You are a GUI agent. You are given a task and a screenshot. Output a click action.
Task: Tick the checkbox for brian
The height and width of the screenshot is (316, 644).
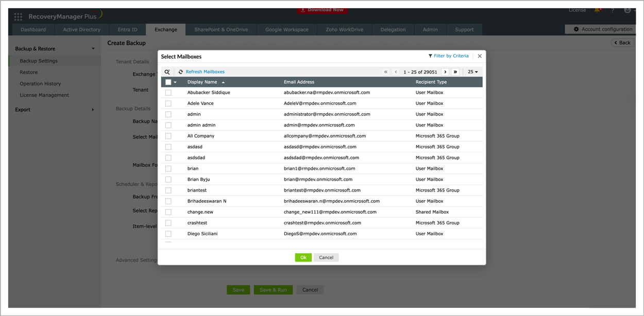(168, 169)
